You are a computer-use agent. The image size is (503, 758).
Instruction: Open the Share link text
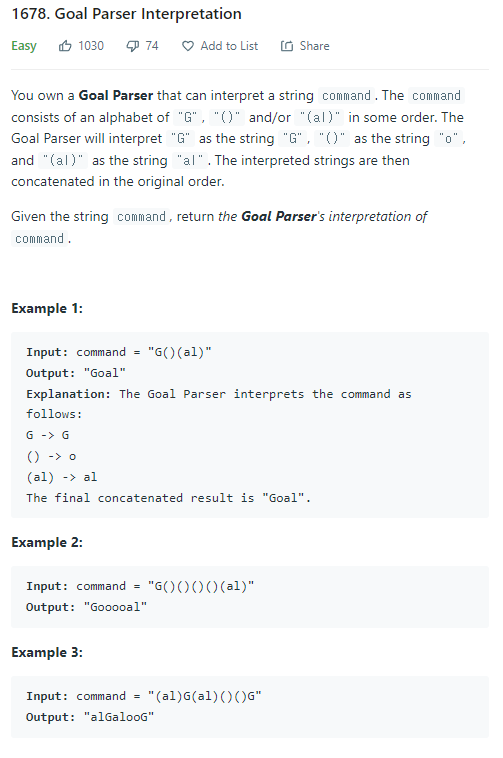click(x=315, y=46)
